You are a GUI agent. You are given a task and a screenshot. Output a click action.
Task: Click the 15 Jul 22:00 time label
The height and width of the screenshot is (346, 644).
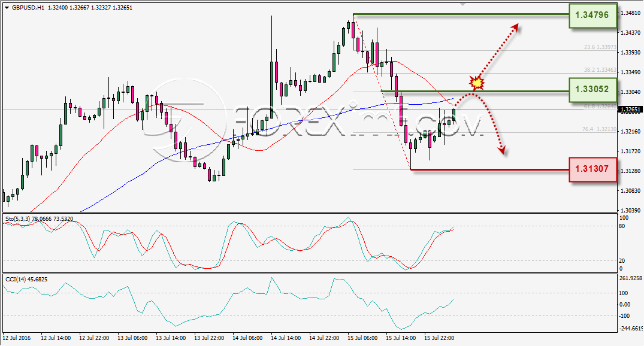coord(439,338)
